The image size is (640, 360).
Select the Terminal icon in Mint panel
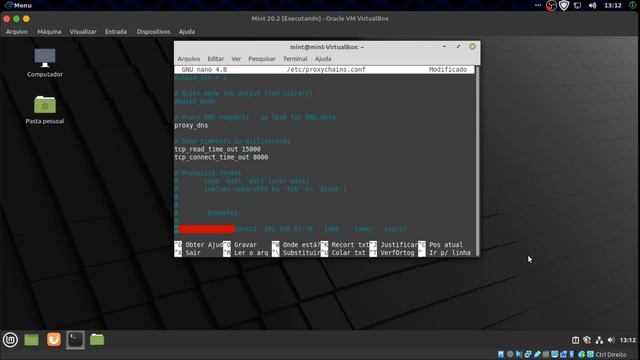(x=76, y=340)
